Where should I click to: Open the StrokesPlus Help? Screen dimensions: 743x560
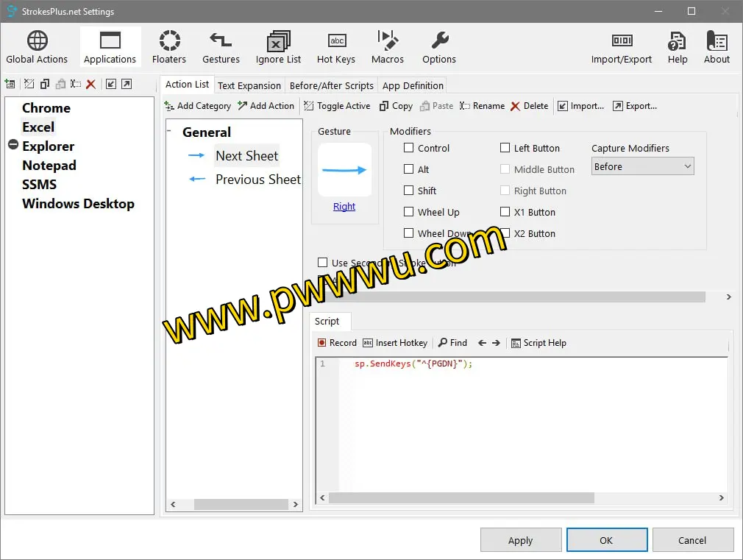click(677, 46)
